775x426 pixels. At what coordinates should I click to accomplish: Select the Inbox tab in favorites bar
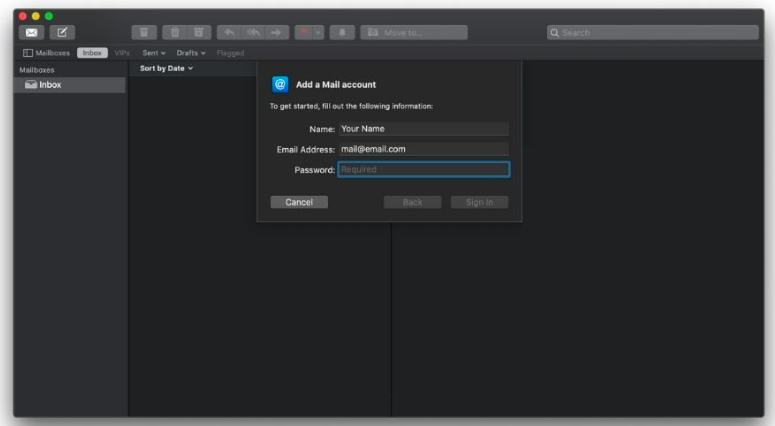tap(93, 53)
